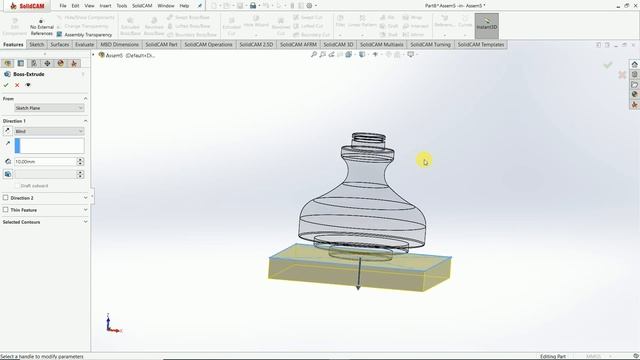Image resolution: width=640 pixels, height=360 pixels.
Task: Open the SolidCAM menu
Action: click(142, 6)
